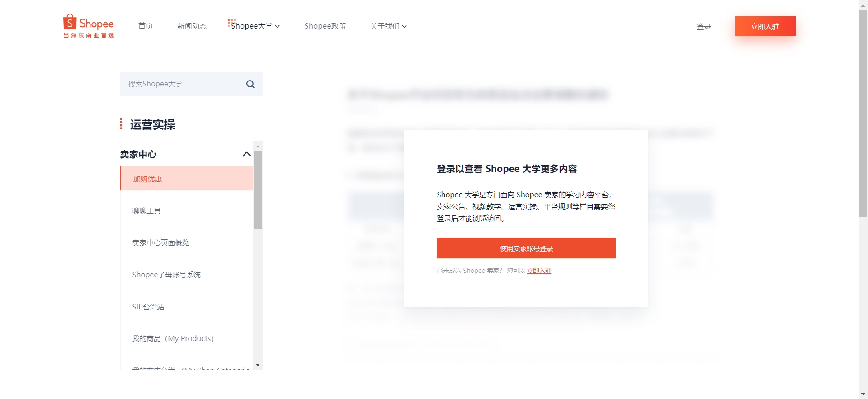This screenshot has height=399, width=868.
Task: Open the Shopee政策 menu item
Action: [x=325, y=26]
